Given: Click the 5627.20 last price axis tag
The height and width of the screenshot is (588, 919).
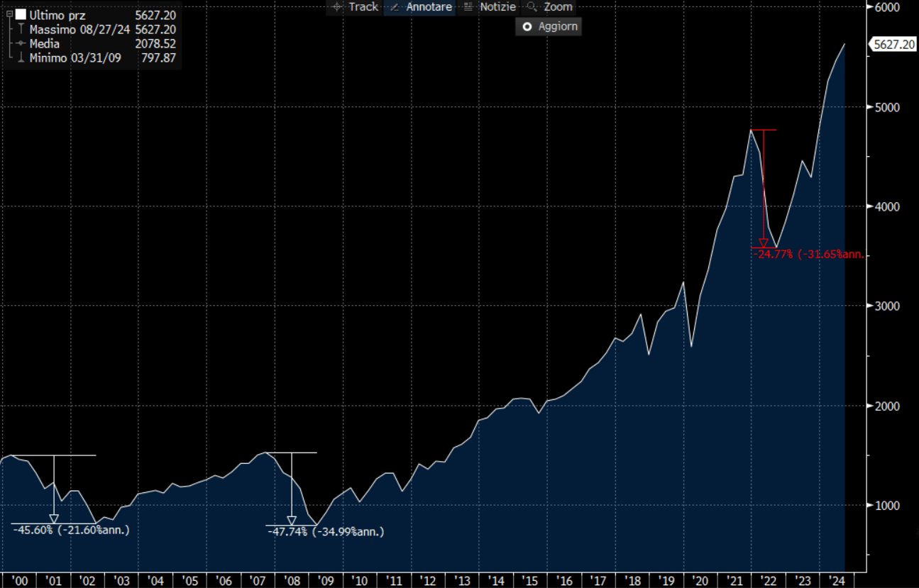Looking at the screenshot, I should point(893,44).
